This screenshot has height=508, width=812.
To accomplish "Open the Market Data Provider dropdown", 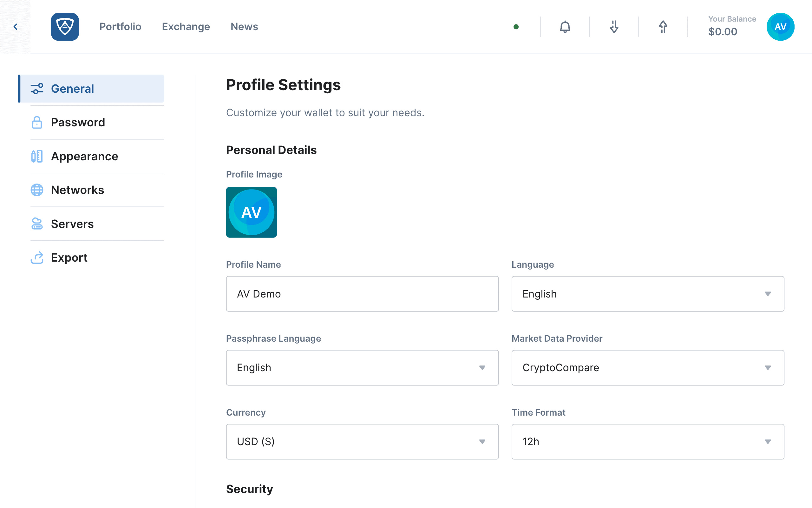I will click(648, 368).
